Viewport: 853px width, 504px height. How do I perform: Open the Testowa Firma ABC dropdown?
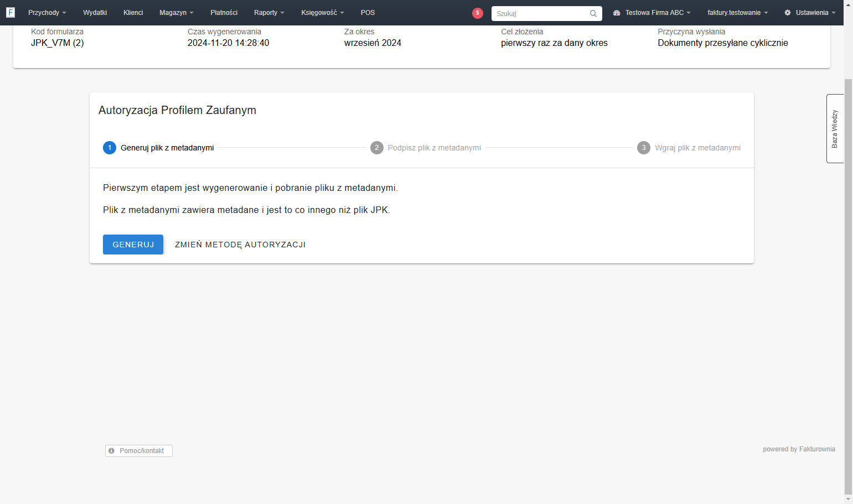[652, 13]
